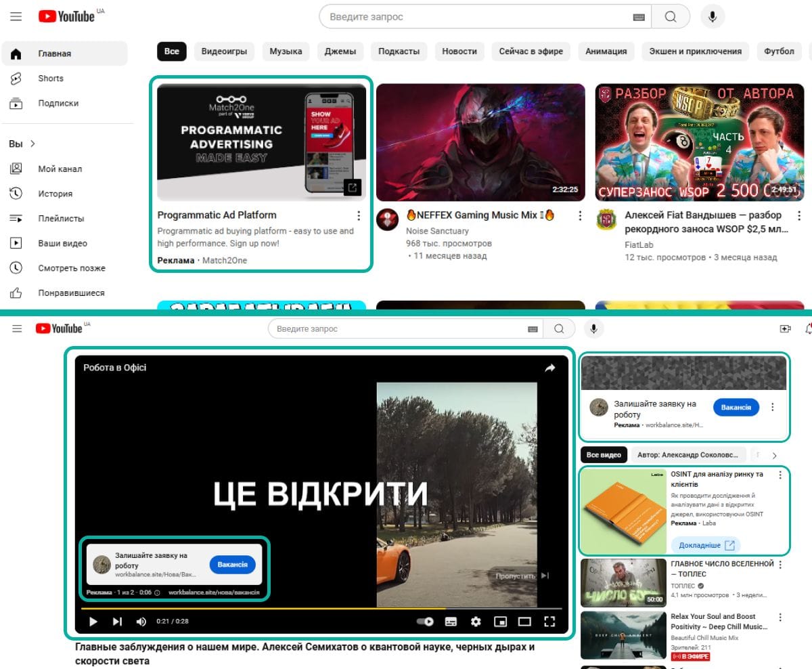Open player settings gear
The height and width of the screenshot is (669, 812).
click(x=476, y=621)
